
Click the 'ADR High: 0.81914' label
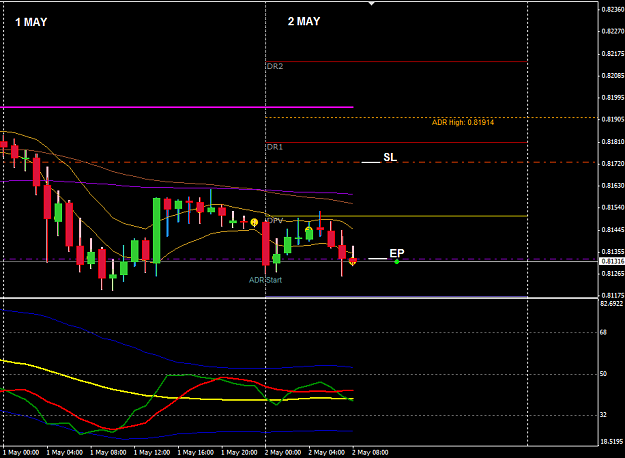[463, 122]
